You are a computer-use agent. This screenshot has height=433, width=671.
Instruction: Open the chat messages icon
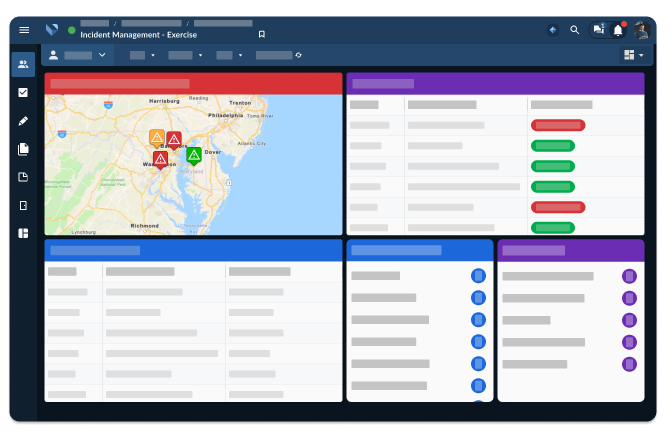(599, 29)
